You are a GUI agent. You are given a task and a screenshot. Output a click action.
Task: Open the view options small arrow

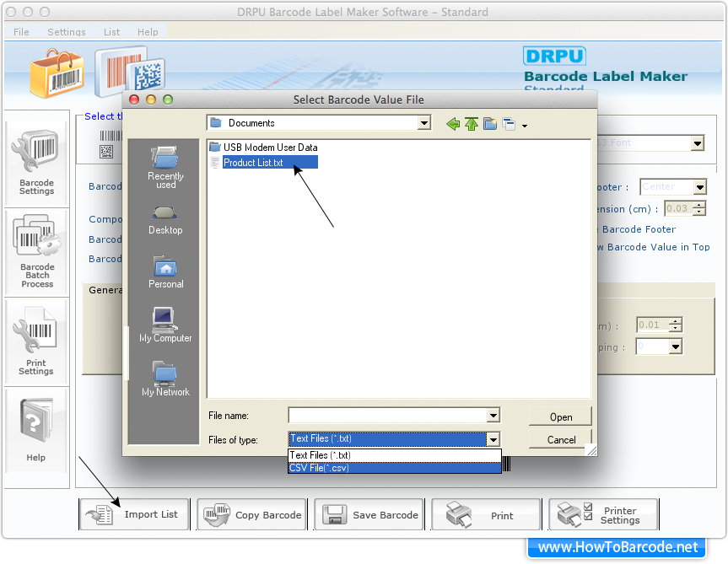(x=525, y=126)
